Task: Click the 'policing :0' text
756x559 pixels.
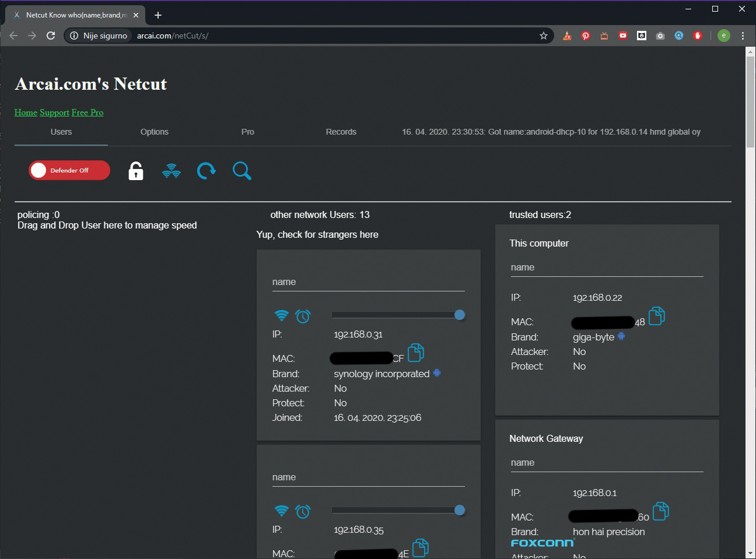Action: coord(38,215)
